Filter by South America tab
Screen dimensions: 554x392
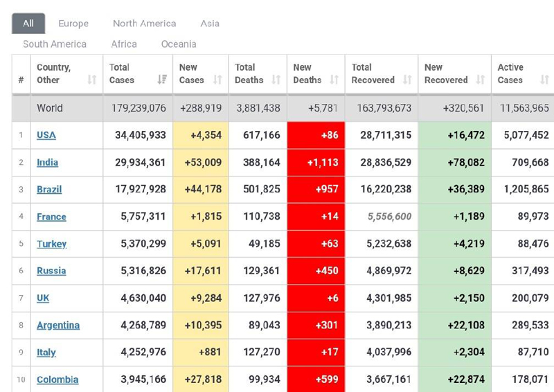55,44
